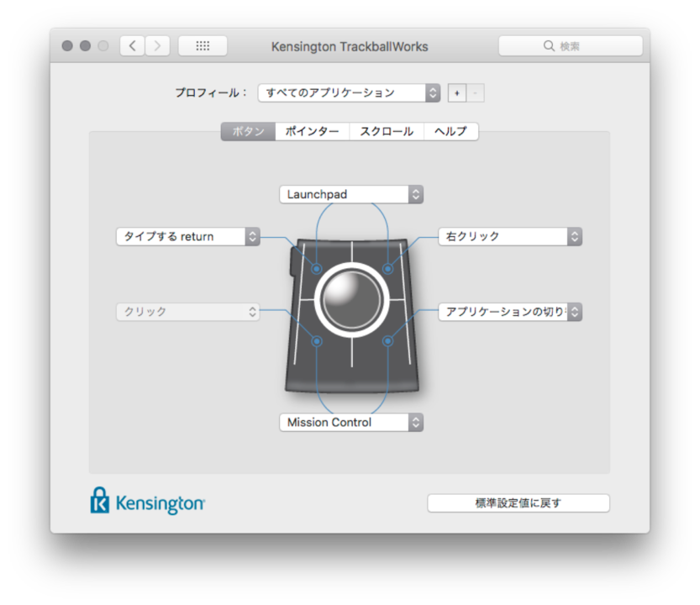Open the アプリケーションの切り替え dropdown
The image size is (700, 605).
click(x=510, y=312)
